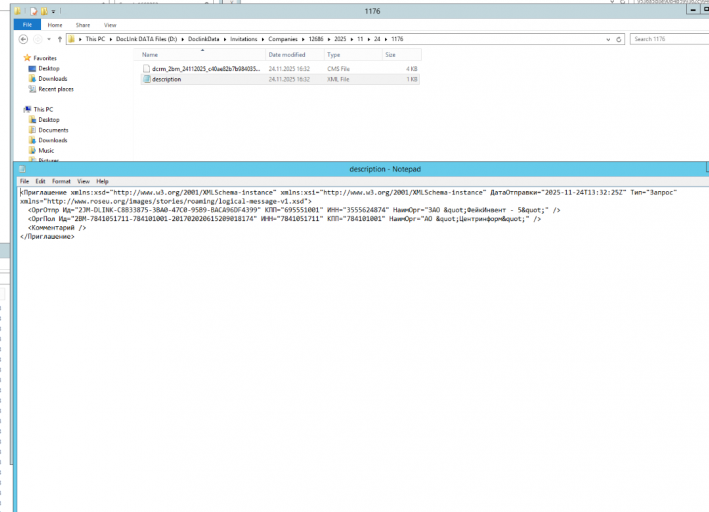Select the dcrm_2bm_24112025 file row
Screen dimensions: 709x512
tap(280, 69)
